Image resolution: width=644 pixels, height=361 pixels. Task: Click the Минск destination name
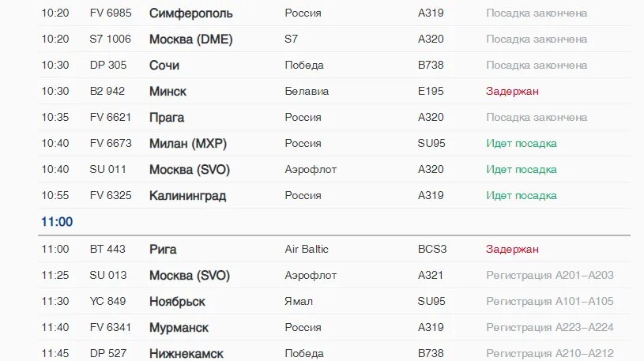pos(168,91)
